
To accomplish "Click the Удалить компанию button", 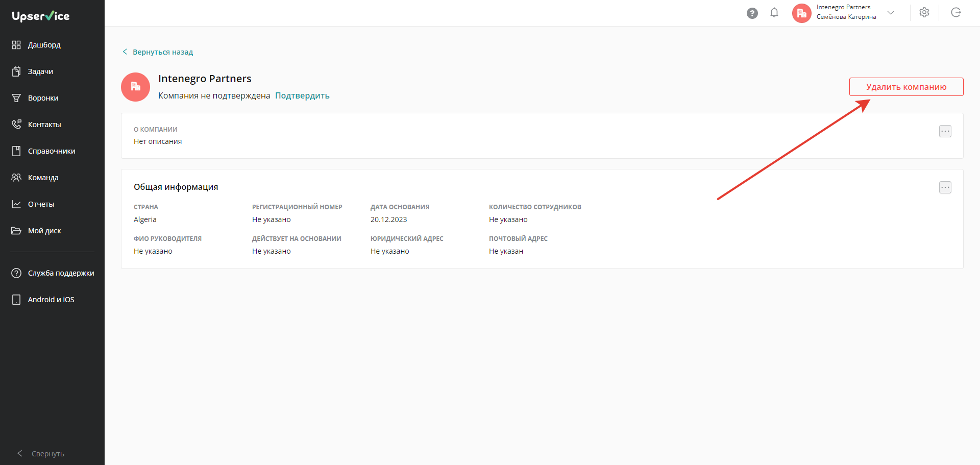I will click(906, 87).
